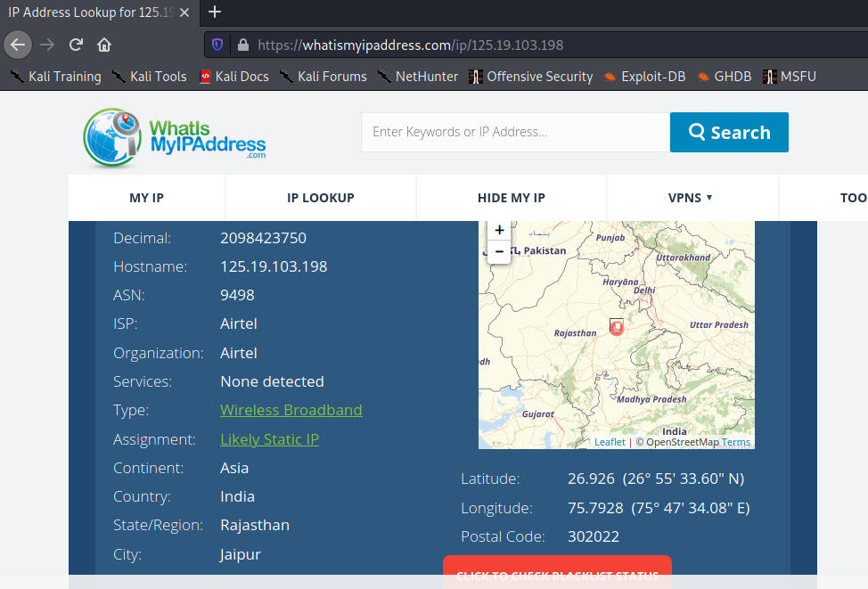This screenshot has width=868, height=589.
Task: Open the Likely Static IP link
Action: click(x=270, y=439)
